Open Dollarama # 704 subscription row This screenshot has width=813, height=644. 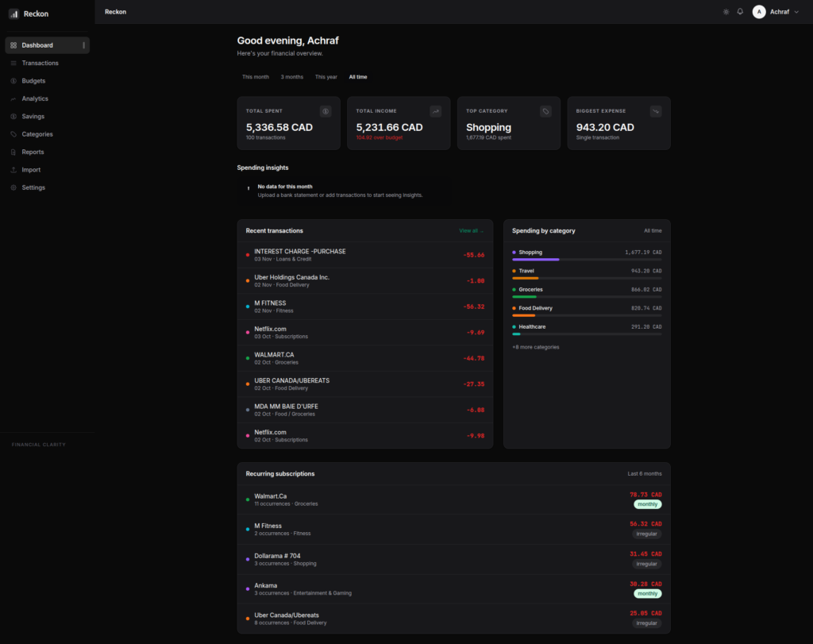(453, 559)
